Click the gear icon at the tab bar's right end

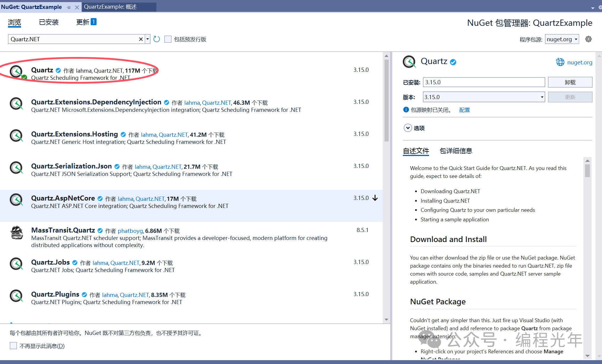click(x=600, y=7)
